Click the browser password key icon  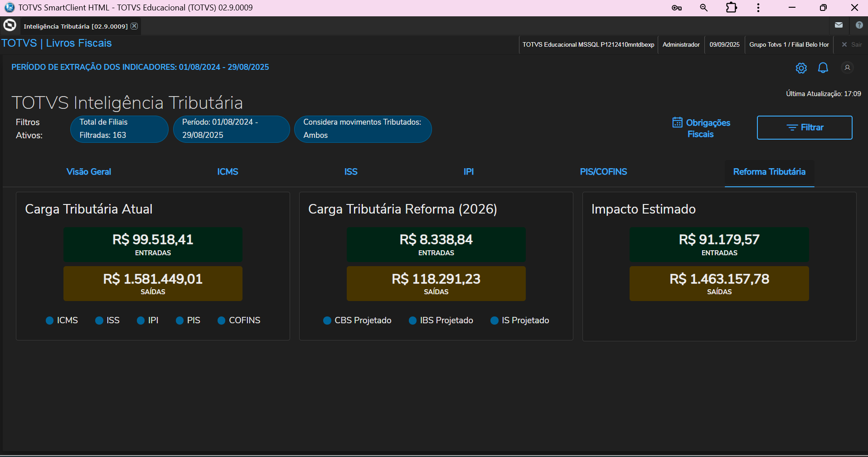pyautogui.click(x=677, y=8)
